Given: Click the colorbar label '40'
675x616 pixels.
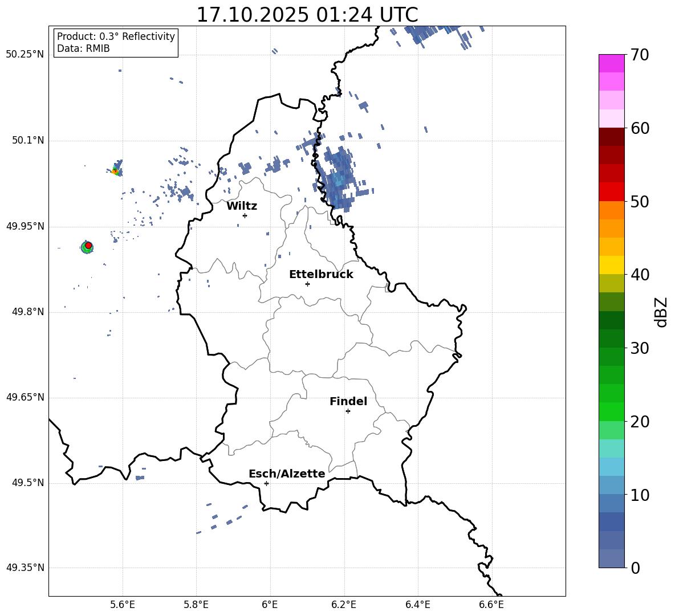Looking at the screenshot, I should click(x=640, y=275).
